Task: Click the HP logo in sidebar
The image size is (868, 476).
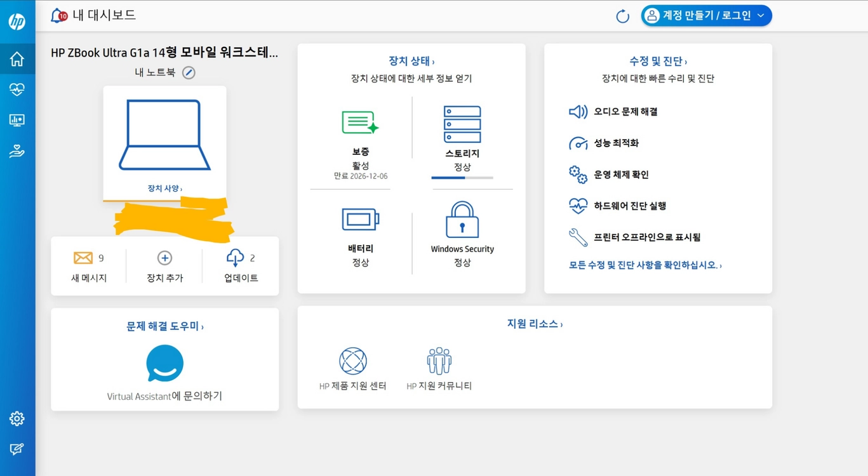Action: coord(17,22)
